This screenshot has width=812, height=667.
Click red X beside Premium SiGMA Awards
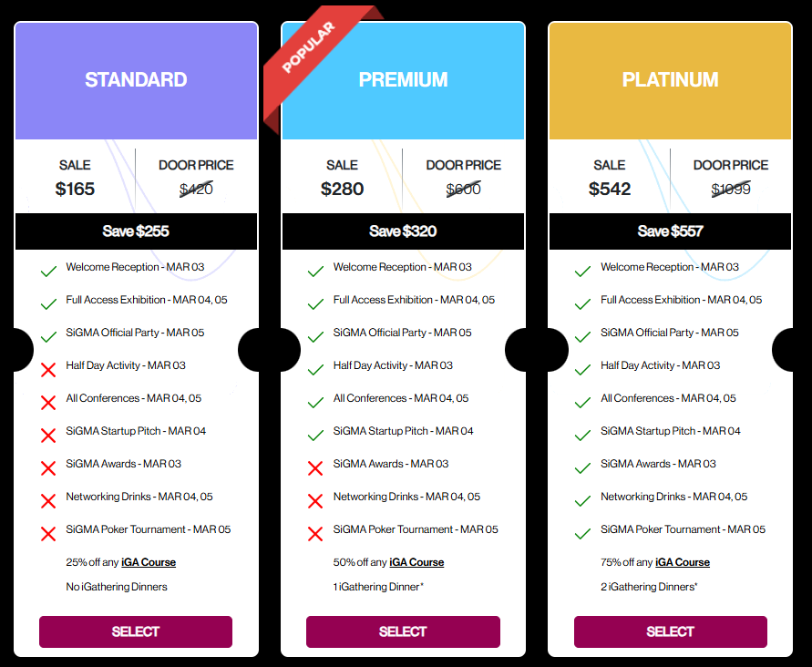pos(315,467)
